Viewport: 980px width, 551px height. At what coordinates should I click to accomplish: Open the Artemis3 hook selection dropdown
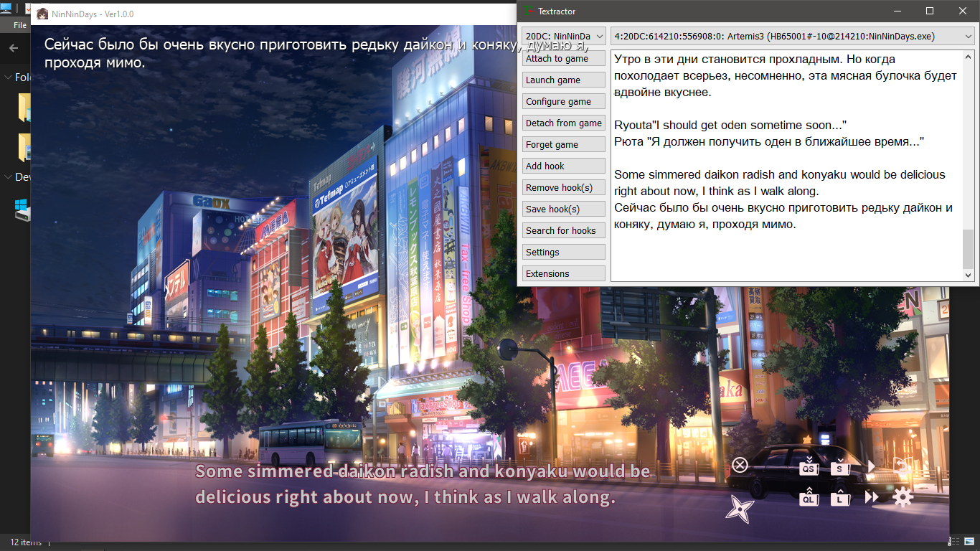793,36
